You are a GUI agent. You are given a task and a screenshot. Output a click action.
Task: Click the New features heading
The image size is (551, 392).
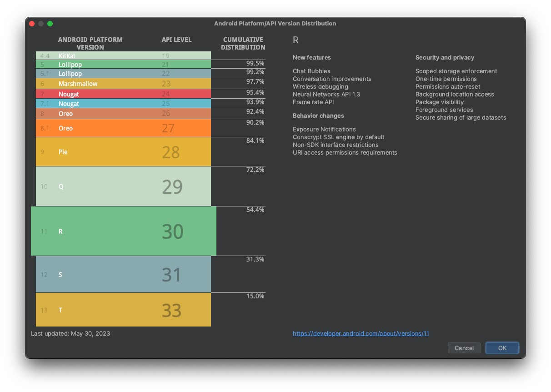pyautogui.click(x=312, y=57)
